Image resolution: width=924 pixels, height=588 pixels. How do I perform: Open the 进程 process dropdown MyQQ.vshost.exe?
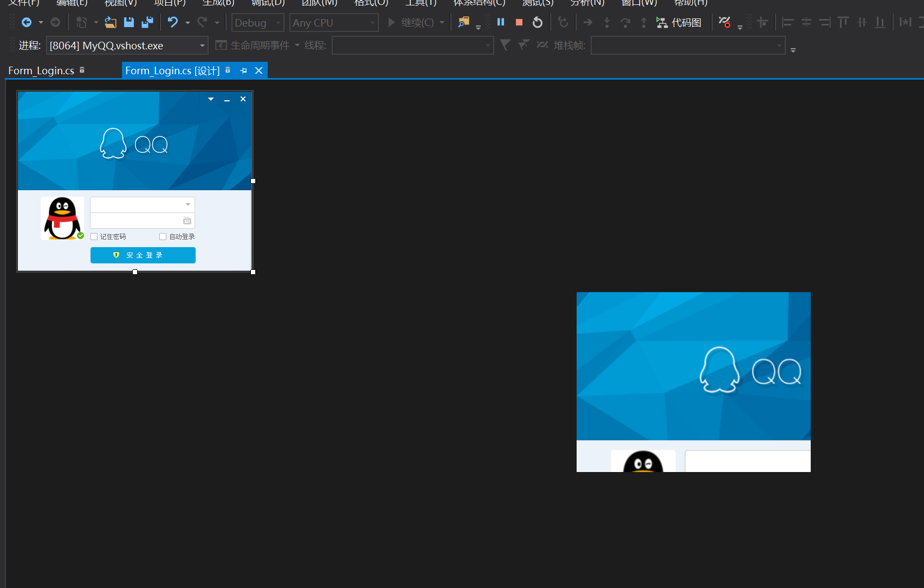(127, 46)
